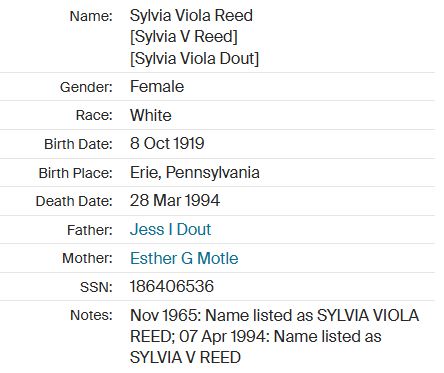
Task: Open the Esther G Motle mother link
Action: click(184, 258)
